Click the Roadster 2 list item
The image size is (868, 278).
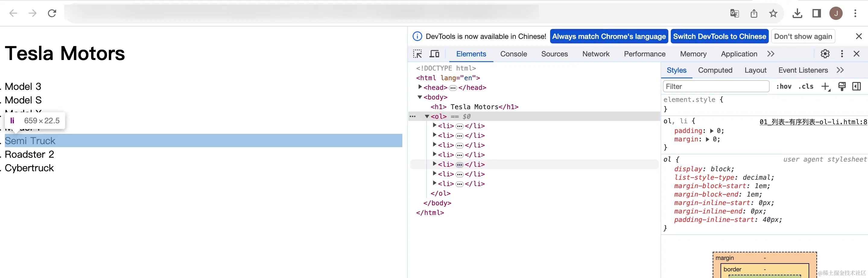[29, 154]
